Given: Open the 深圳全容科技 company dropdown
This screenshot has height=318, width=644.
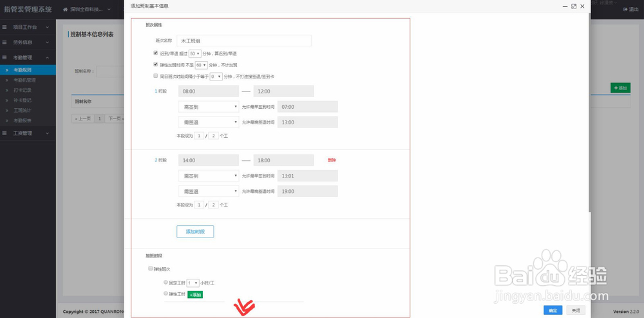Looking at the screenshot, I should click(87, 10).
